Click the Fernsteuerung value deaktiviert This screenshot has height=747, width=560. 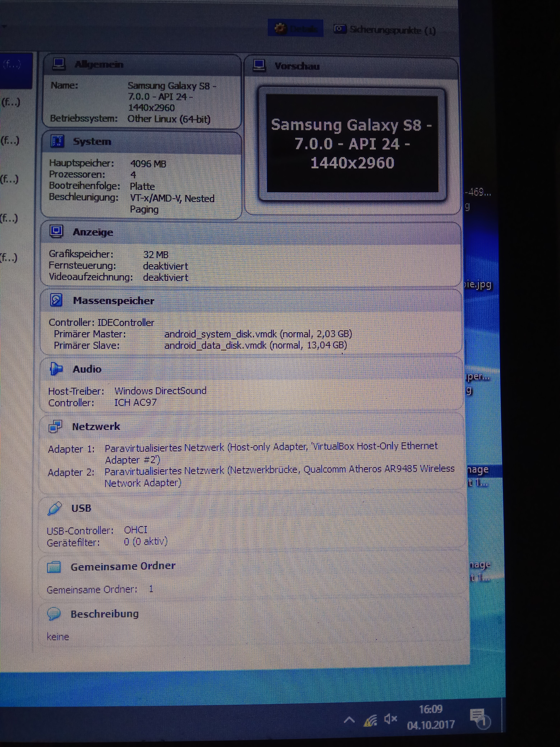pos(166,266)
